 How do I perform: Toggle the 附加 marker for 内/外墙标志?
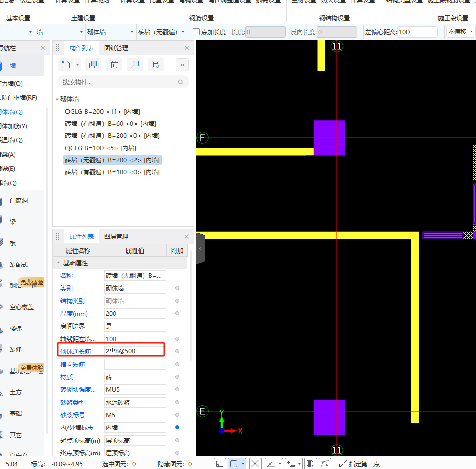pos(177,427)
